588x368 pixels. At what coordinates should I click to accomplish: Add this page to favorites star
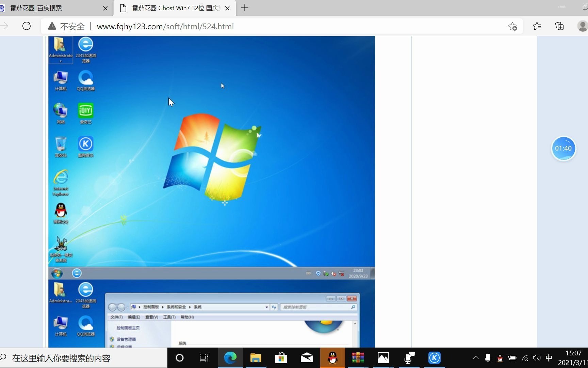point(512,26)
